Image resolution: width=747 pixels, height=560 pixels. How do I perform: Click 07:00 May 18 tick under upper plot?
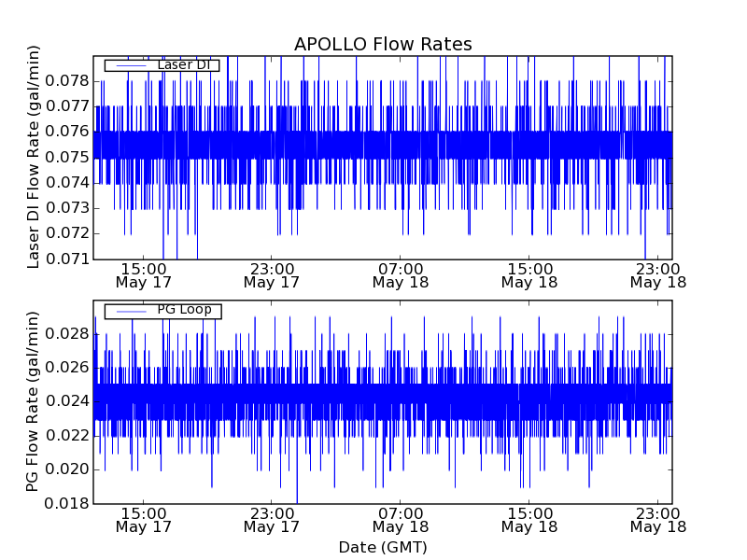[401, 274]
